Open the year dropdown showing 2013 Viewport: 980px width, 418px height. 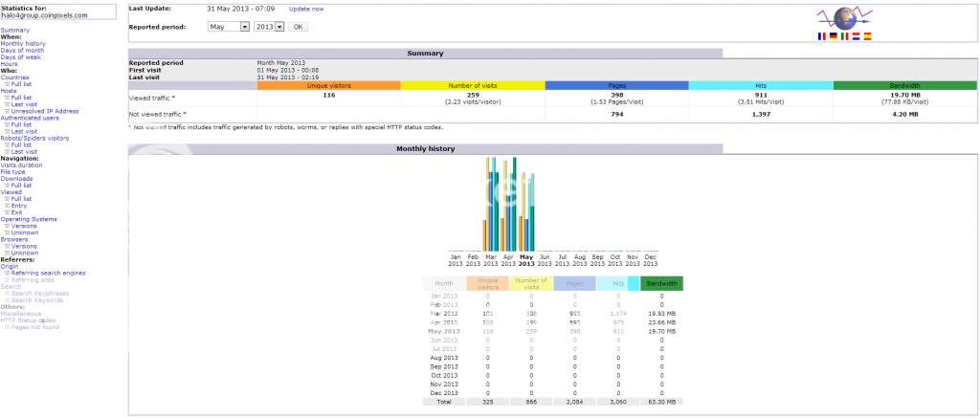(x=270, y=27)
